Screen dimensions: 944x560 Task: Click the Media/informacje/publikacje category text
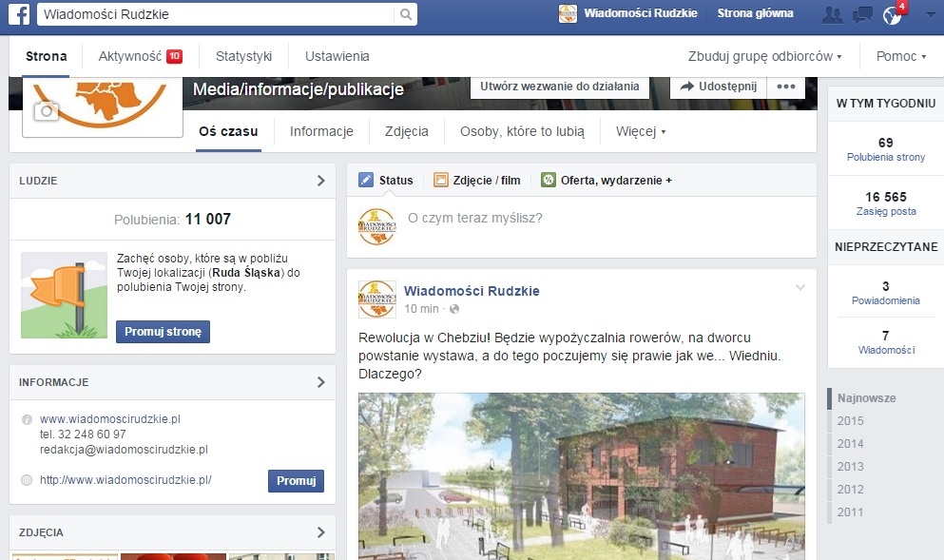coord(298,89)
